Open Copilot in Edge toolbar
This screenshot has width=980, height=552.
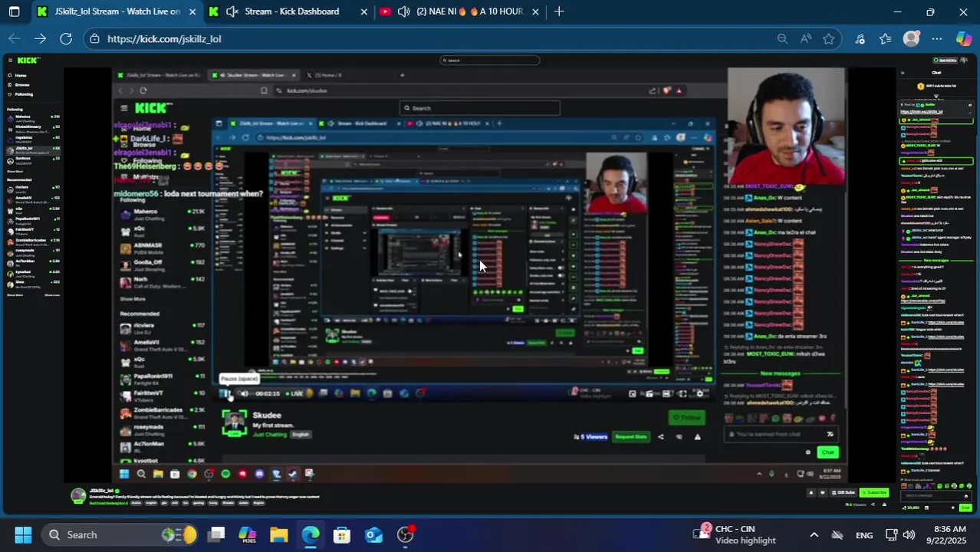[x=964, y=38]
